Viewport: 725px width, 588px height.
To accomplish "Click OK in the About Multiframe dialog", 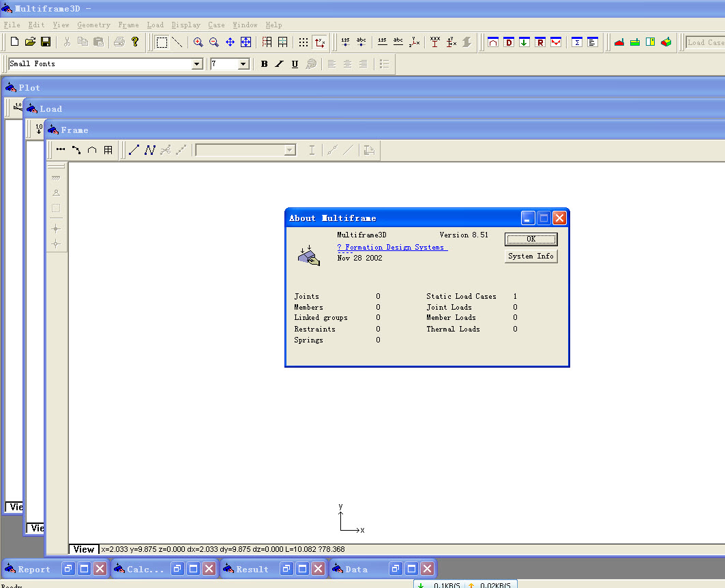I will tap(531, 239).
